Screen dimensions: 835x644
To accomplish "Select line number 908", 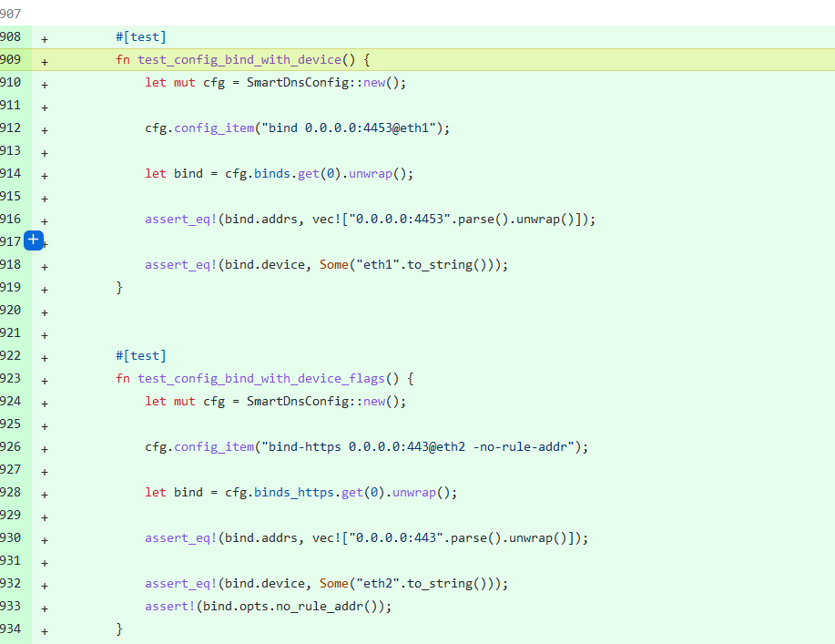I will (13, 36).
